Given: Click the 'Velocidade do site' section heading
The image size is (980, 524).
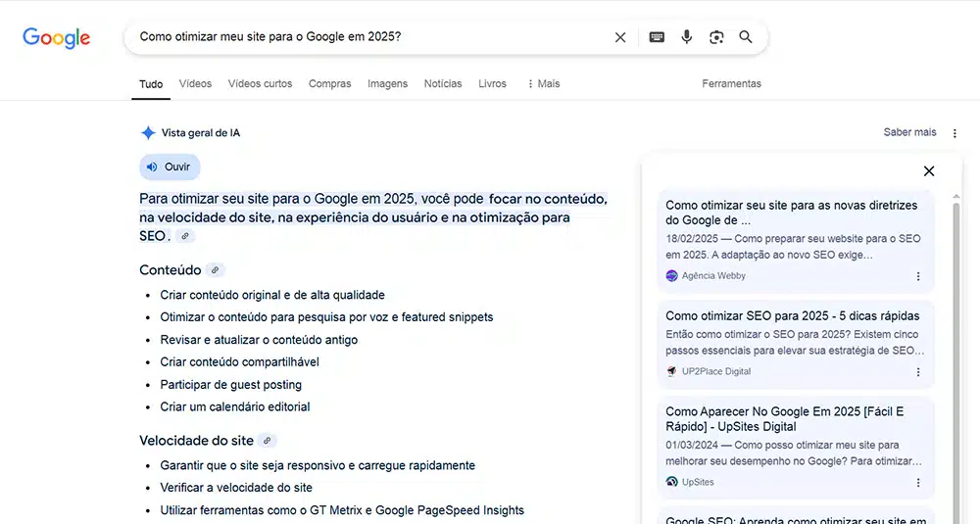Looking at the screenshot, I should (196, 441).
